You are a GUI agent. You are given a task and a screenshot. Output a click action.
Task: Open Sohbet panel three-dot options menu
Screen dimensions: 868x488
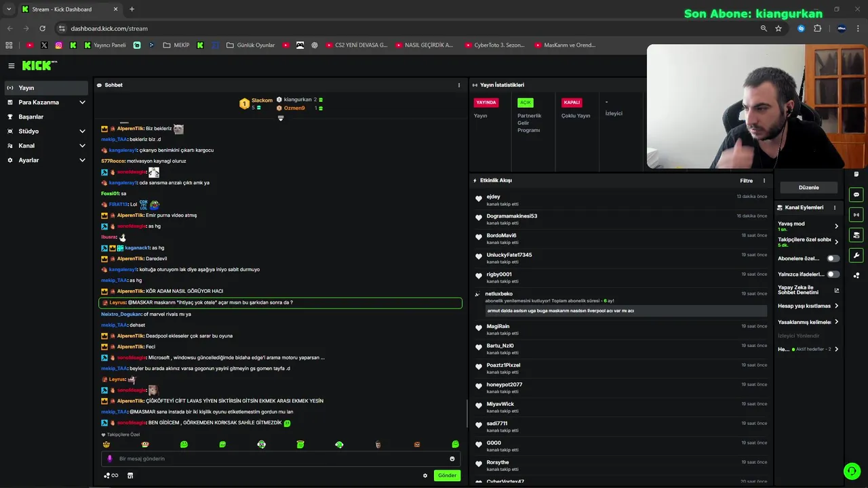pyautogui.click(x=459, y=85)
